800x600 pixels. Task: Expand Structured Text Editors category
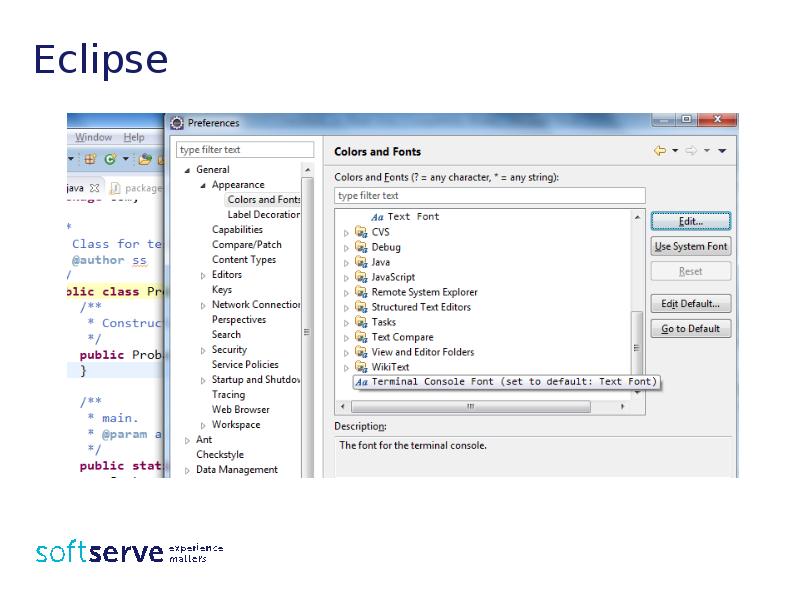[x=346, y=308]
